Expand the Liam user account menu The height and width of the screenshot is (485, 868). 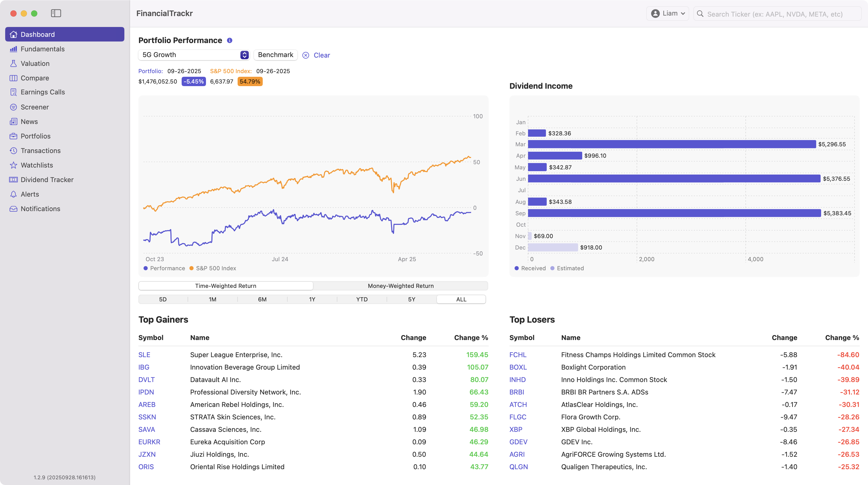click(x=668, y=13)
